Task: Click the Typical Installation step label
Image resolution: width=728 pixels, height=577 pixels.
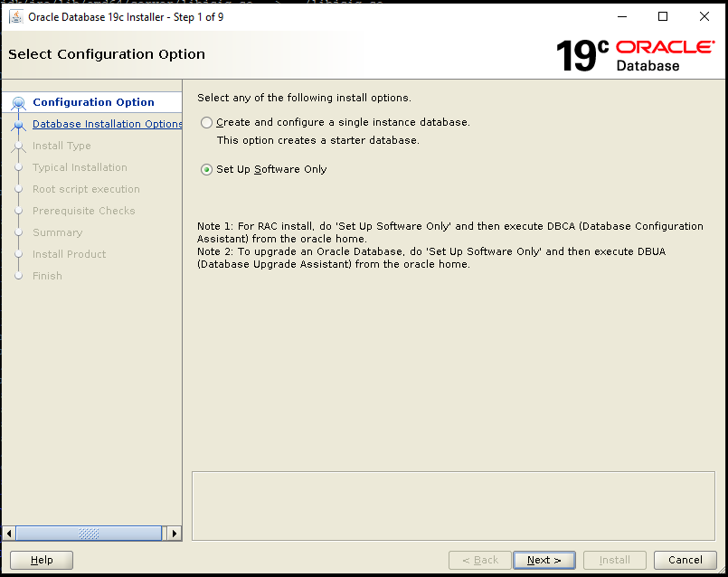Action: click(80, 167)
